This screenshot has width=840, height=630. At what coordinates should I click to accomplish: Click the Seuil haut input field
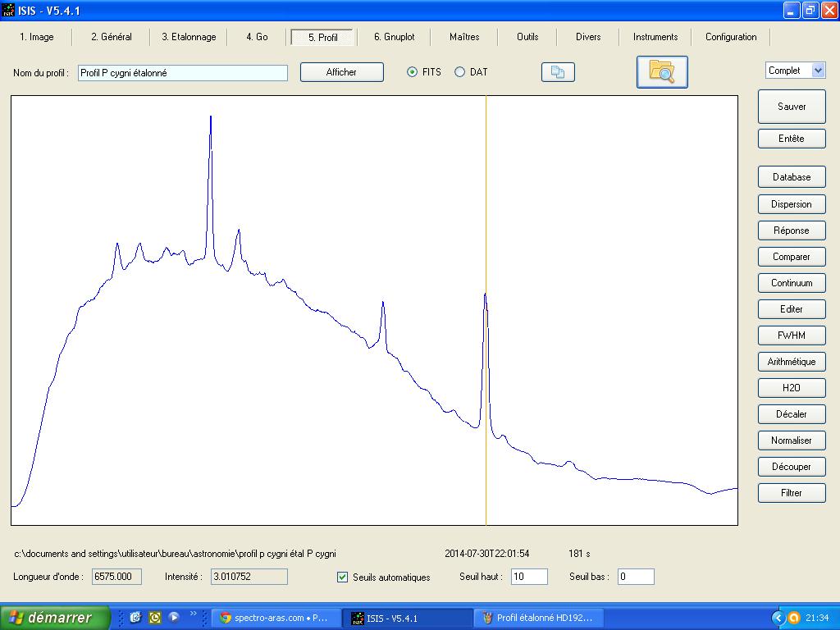tap(528, 577)
